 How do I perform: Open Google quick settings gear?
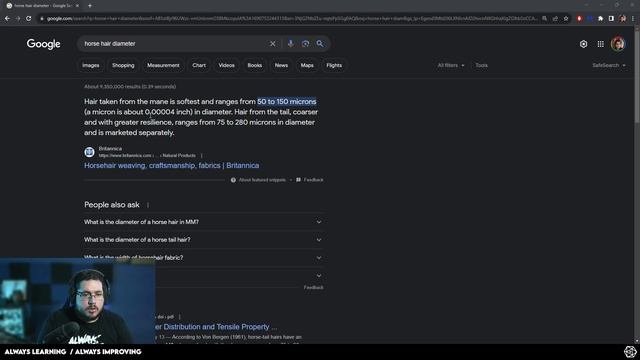(x=583, y=44)
